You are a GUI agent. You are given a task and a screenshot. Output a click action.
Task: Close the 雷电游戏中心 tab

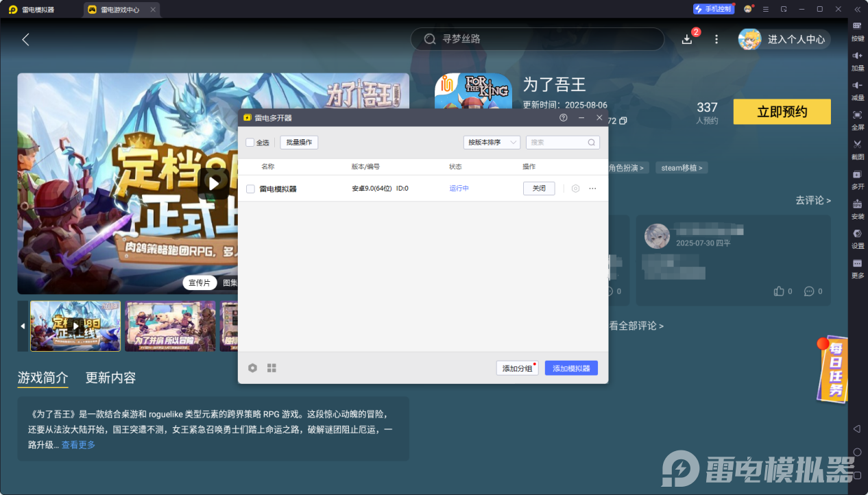tap(153, 10)
